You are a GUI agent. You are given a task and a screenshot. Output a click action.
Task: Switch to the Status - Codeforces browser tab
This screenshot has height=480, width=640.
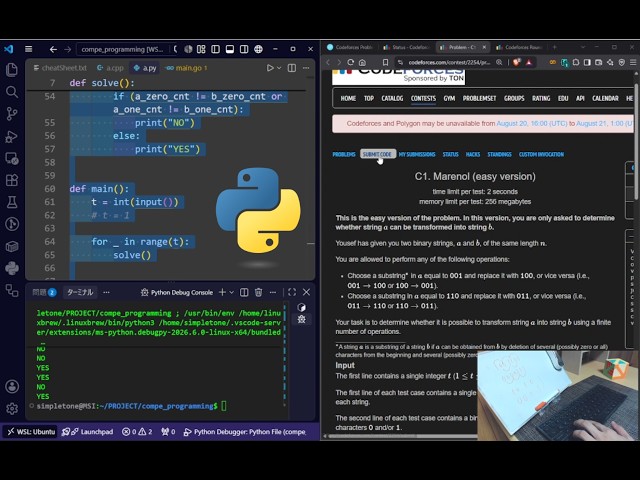click(407, 47)
